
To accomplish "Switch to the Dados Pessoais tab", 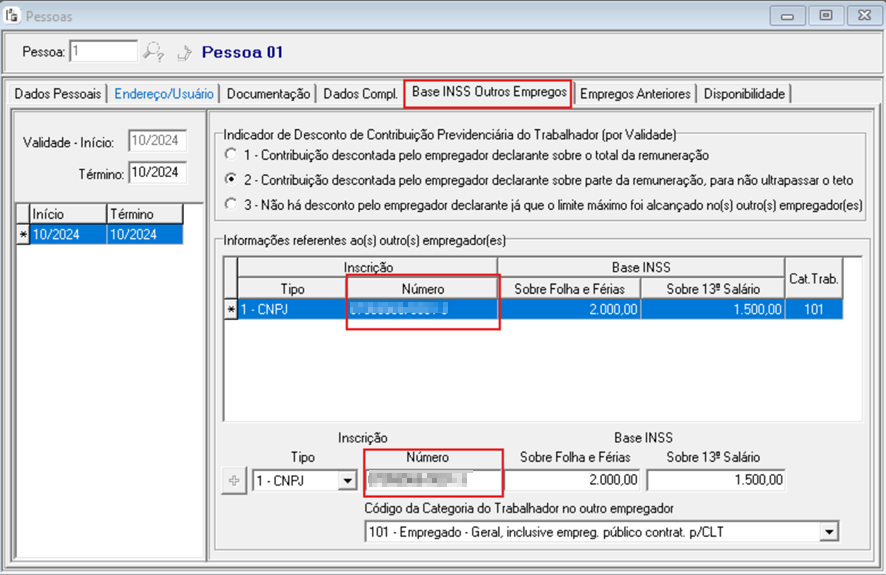I will pos(57,94).
